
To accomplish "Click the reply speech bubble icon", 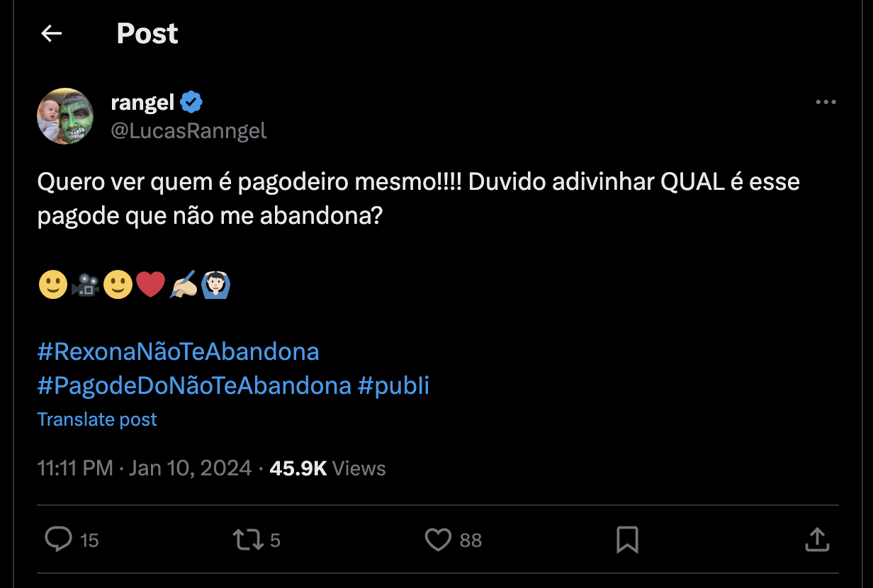I will [58, 540].
